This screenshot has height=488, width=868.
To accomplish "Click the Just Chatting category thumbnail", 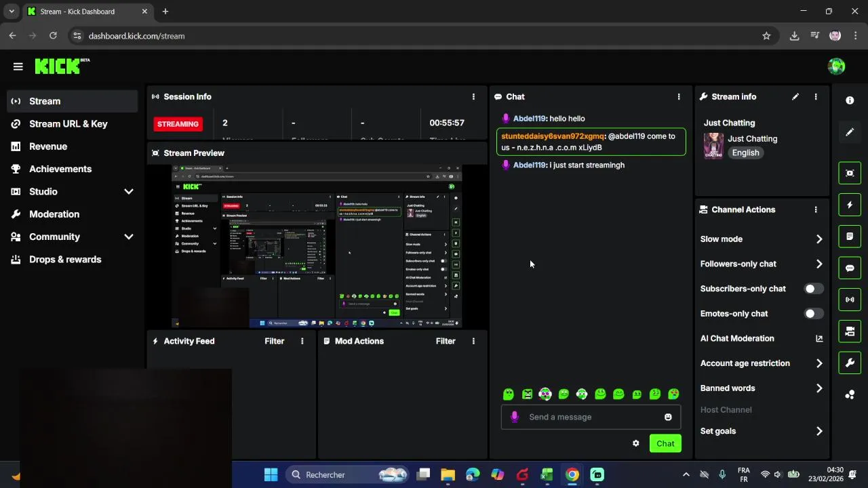I will [x=713, y=146].
